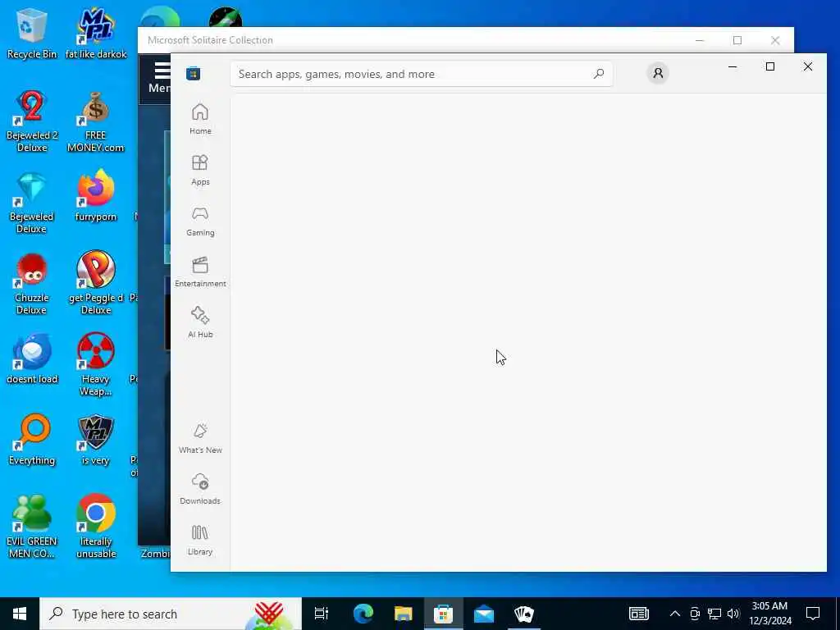
Task: Open AI Hub in the sidebar
Action: [200, 322]
